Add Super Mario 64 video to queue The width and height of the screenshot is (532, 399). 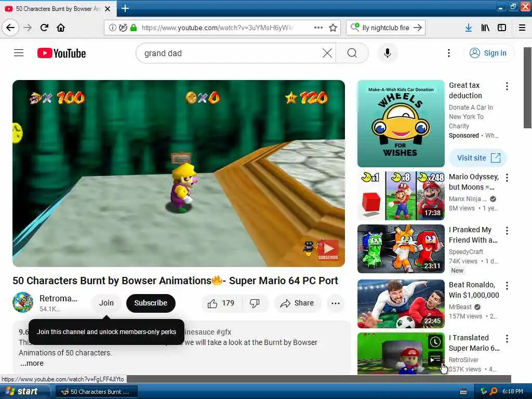pyautogui.click(x=435, y=358)
